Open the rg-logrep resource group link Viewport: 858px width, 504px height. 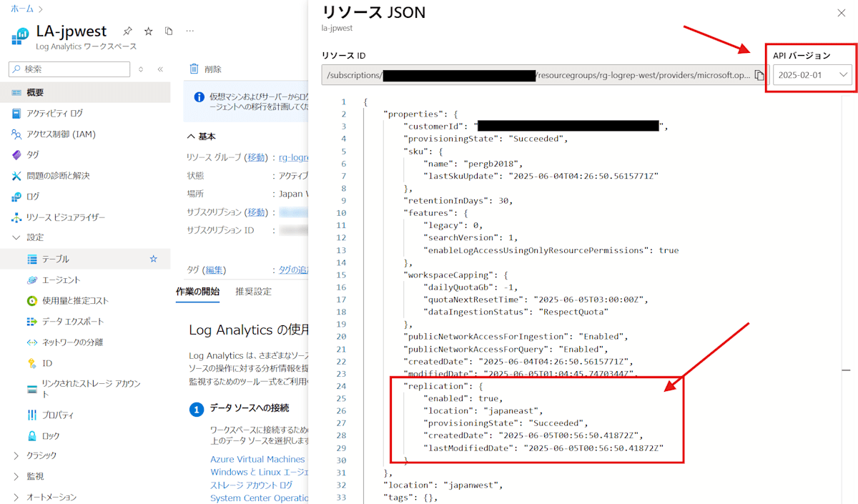click(292, 157)
